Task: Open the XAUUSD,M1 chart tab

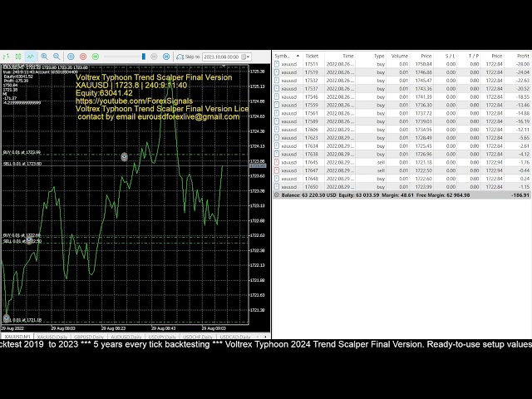Action: (x=17, y=335)
